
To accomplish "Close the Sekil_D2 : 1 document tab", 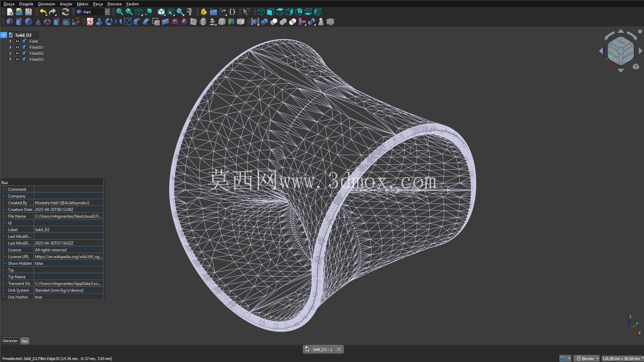I will pyautogui.click(x=339, y=350).
